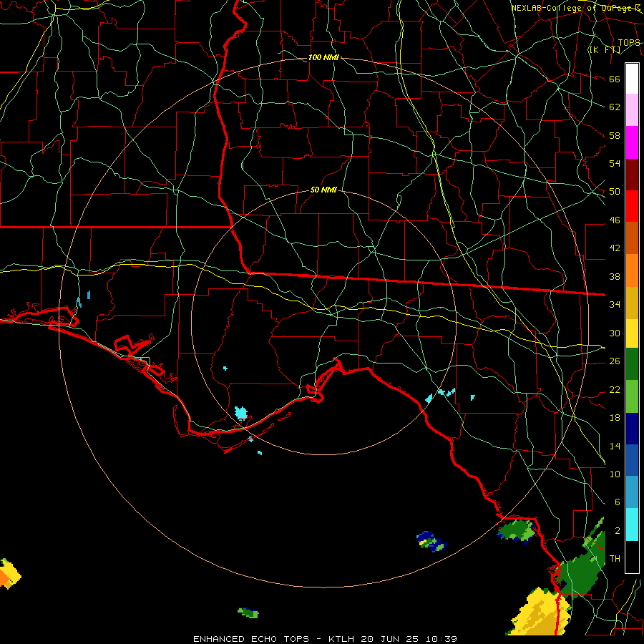The width and height of the screenshot is (644, 644).
Task: Click the bright red legend swatch
Action: pyautogui.click(x=632, y=206)
